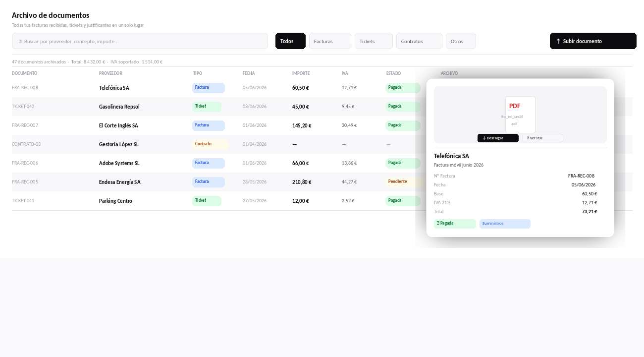
Task: Open Ver PDF viewer button
Action: point(542,138)
